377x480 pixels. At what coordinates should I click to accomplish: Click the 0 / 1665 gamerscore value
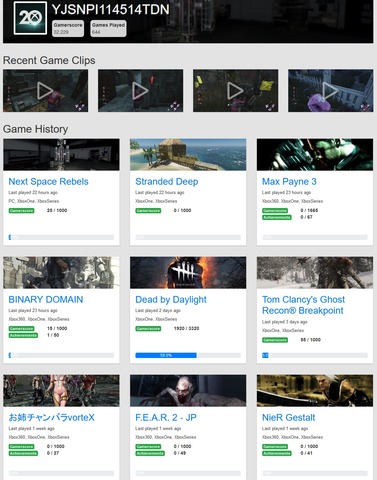tap(309, 210)
